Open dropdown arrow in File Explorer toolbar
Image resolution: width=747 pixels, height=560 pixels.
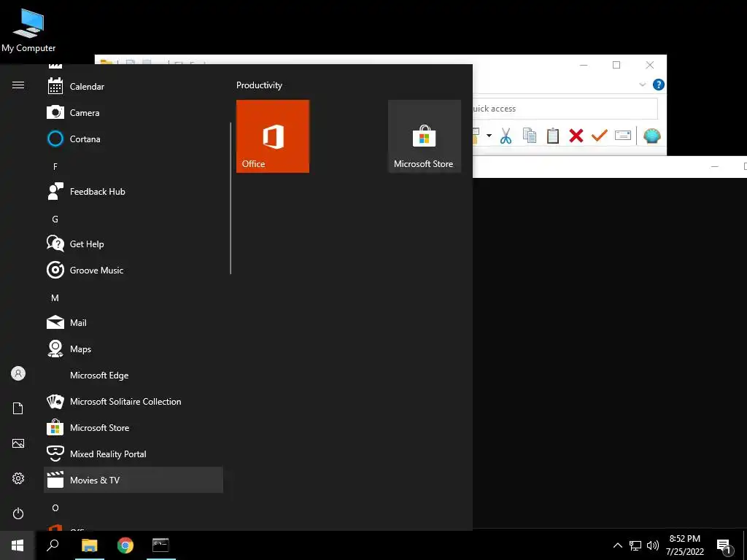pyautogui.click(x=489, y=136)
